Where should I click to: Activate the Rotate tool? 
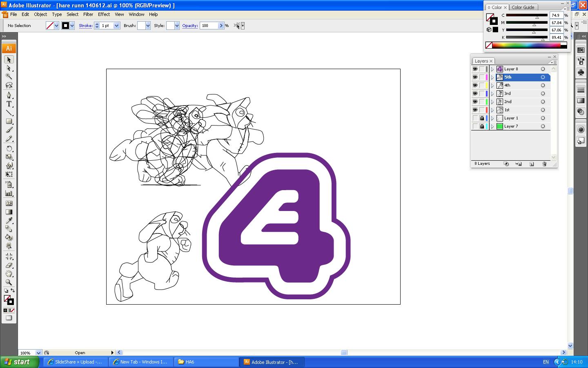click(9, 148)
